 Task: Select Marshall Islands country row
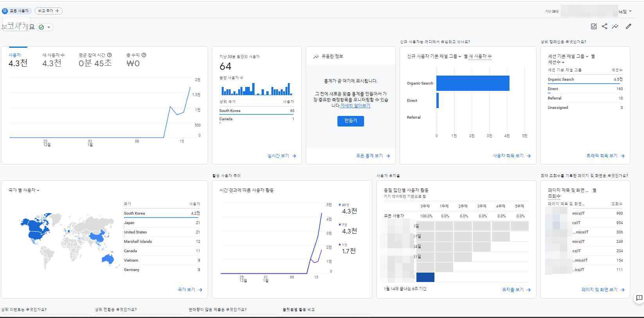(162, 242)
